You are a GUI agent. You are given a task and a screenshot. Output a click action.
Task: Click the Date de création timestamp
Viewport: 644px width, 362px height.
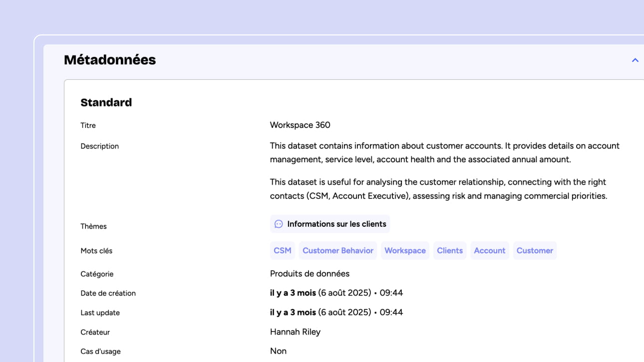coord(336,293)
